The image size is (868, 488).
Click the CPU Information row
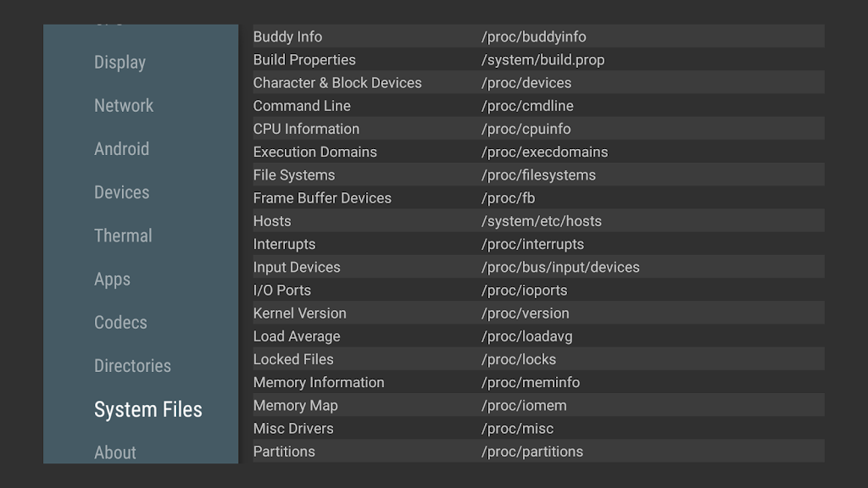(x=306, y=129)
